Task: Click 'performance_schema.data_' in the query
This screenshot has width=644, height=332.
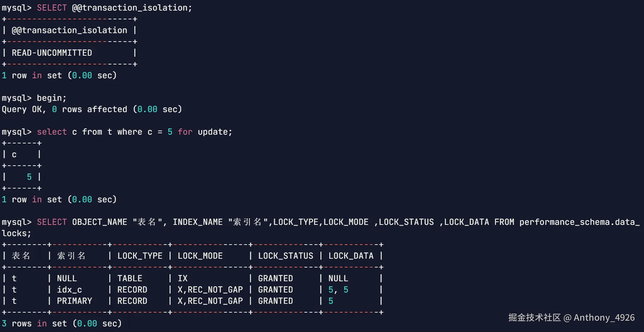Action: point(579,222)
